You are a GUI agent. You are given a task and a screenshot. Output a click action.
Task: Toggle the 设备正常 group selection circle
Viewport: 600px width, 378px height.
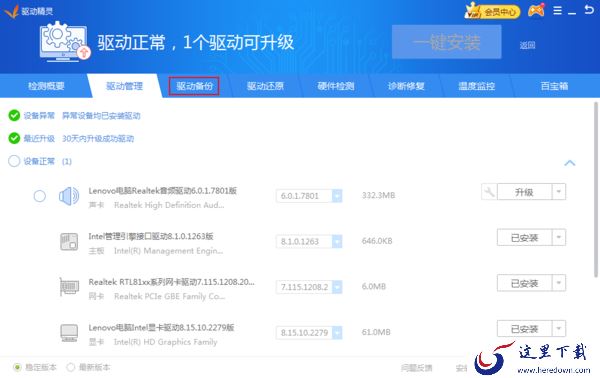[14, 161]
